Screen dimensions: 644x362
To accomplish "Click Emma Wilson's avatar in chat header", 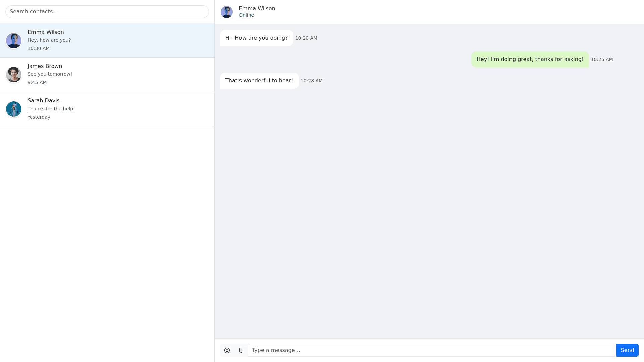I will point(227,12).
